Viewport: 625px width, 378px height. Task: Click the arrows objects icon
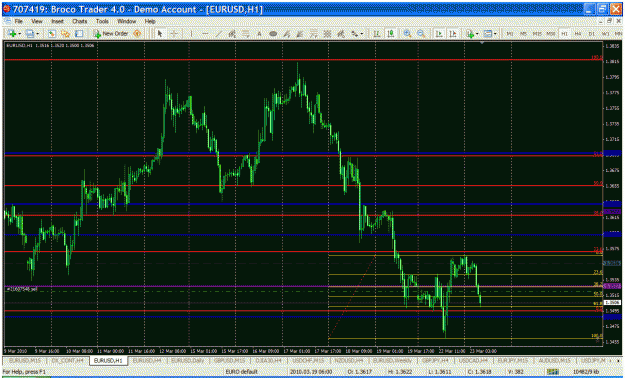354,34
